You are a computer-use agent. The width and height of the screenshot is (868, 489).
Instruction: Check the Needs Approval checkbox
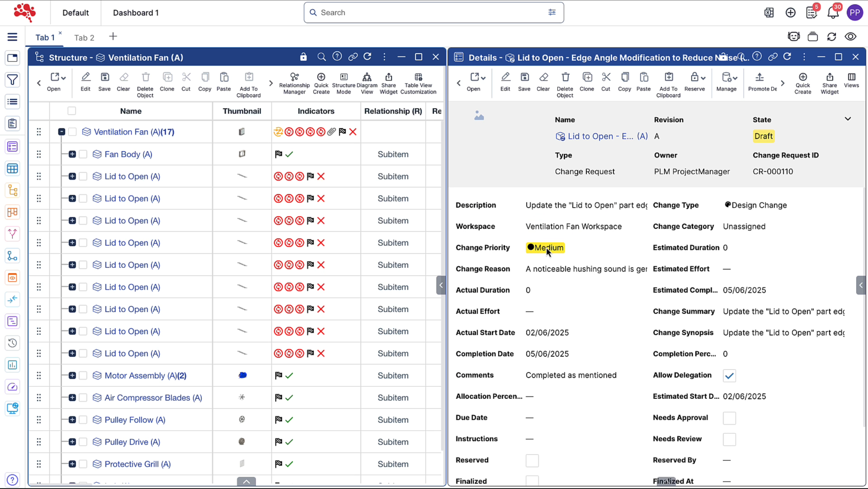click(x=729, y=418)
